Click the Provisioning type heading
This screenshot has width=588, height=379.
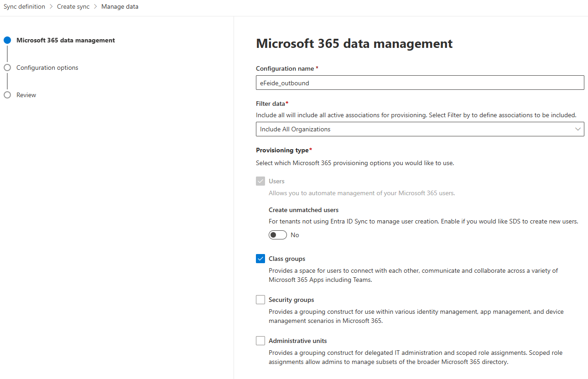(284, 150)
